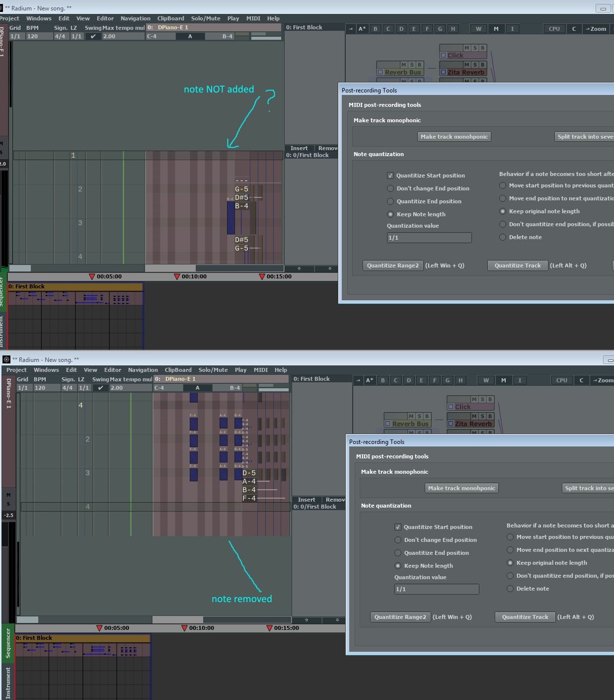Viewport: 614px width, 700px height.
Task: Click the C button in lower mixer toolbar
Action: click(581, 380)
